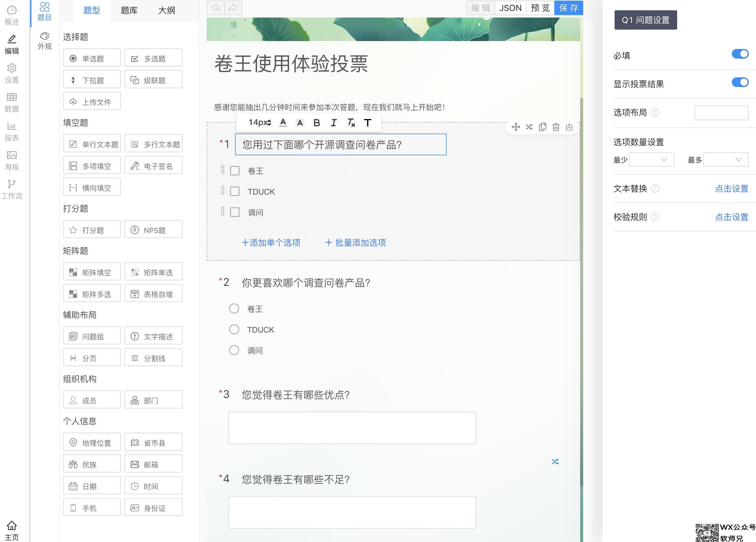
Task: Switch to the 题库 tab
Action: click(129, 11)
